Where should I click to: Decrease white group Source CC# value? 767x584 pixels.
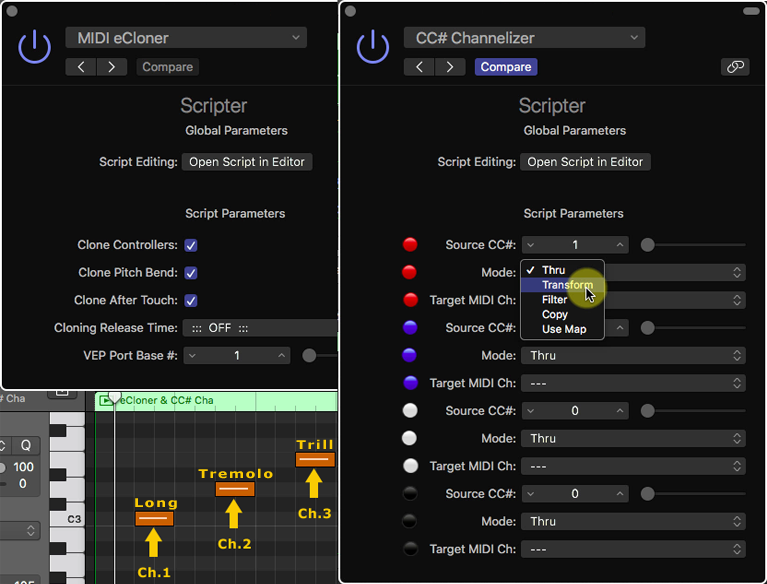(531, 411)
